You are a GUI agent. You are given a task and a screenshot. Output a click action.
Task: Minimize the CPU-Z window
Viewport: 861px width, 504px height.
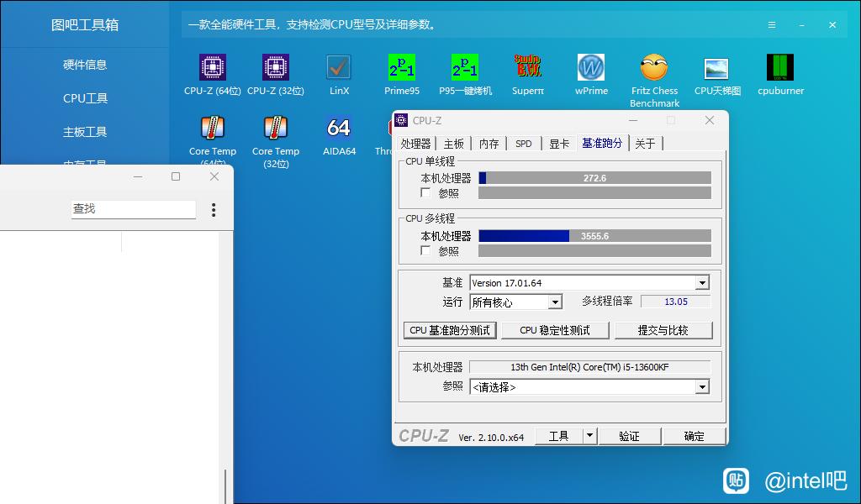633,120
